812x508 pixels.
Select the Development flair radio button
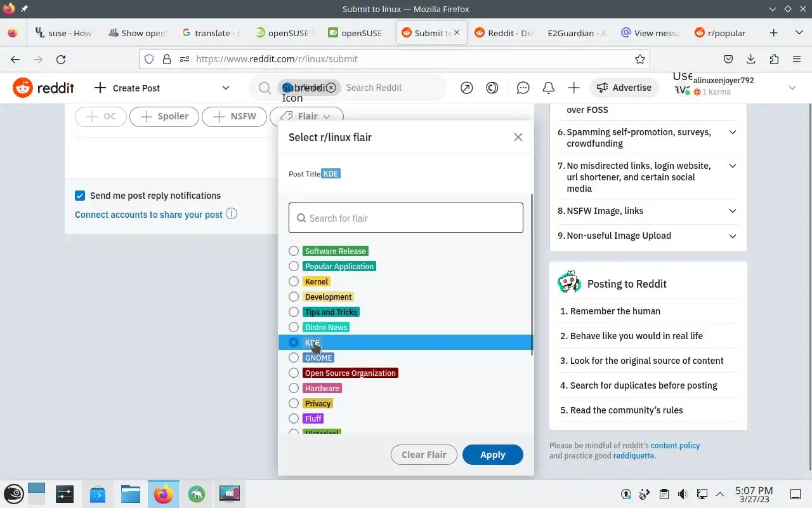pyautogui.click(x=294, y=297)
